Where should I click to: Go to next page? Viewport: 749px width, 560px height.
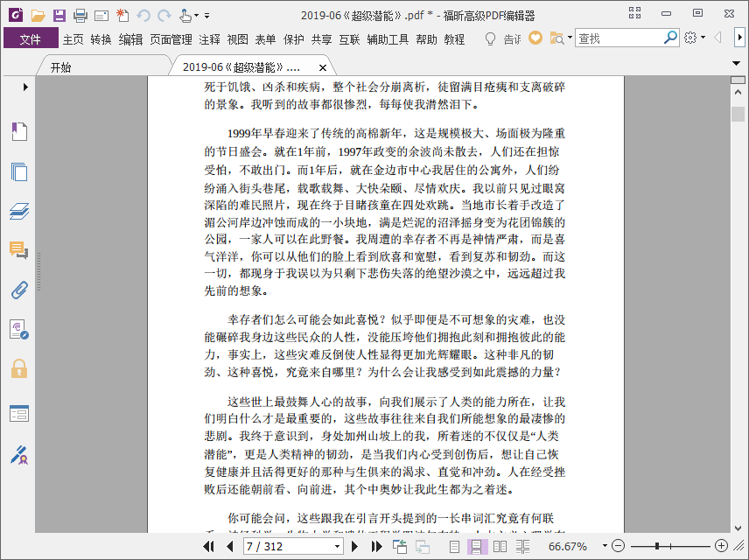(354, 546)
